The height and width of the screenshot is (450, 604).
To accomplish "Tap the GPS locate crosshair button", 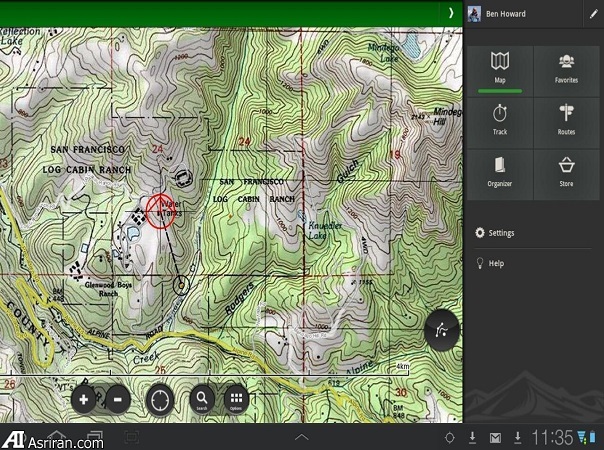I will [x=159, y=400].
